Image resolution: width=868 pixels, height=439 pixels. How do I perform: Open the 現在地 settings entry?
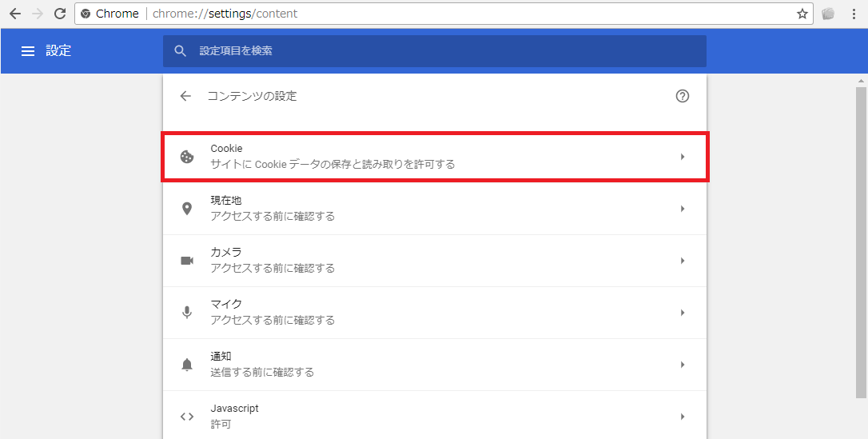coord(435,209)
